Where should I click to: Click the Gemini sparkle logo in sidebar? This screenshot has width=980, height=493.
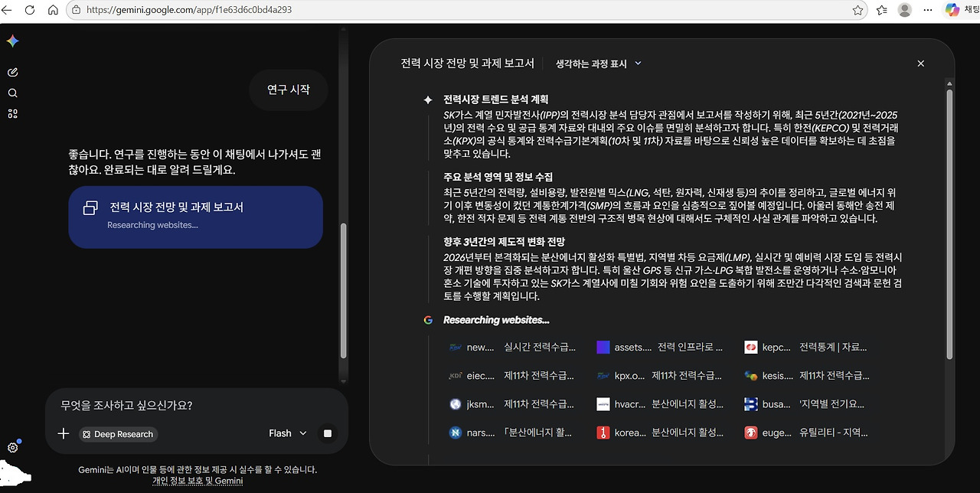(x=12, y=41)
